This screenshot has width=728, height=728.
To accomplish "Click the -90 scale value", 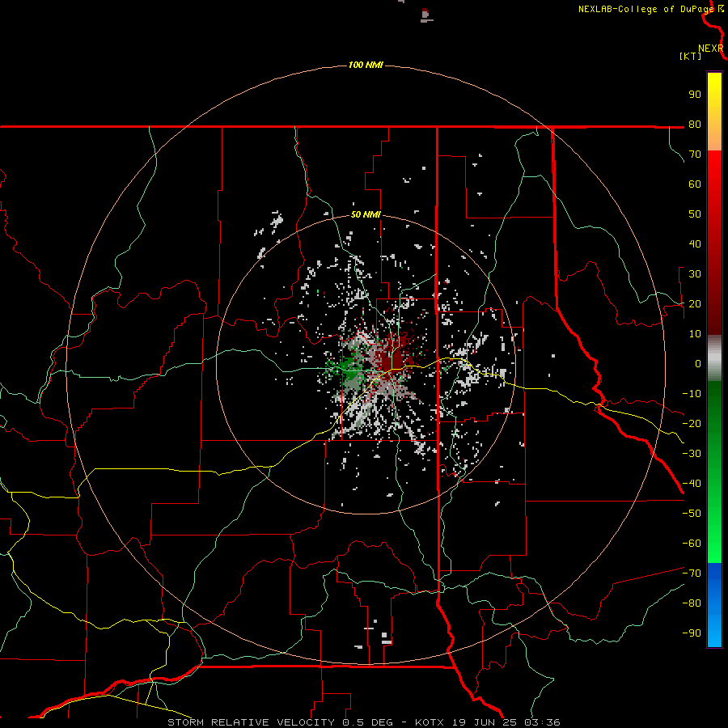I will [692, 633].
